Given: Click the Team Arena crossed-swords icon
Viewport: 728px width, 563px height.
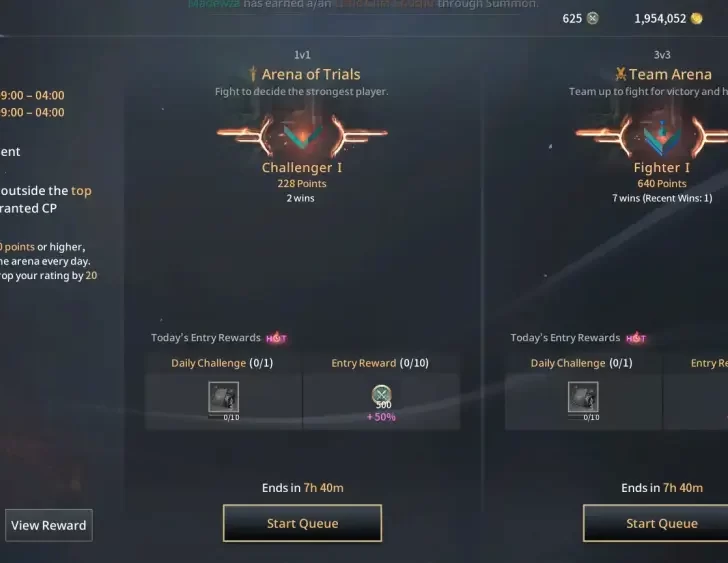Looking at the screenshot, I should (621, 74).
